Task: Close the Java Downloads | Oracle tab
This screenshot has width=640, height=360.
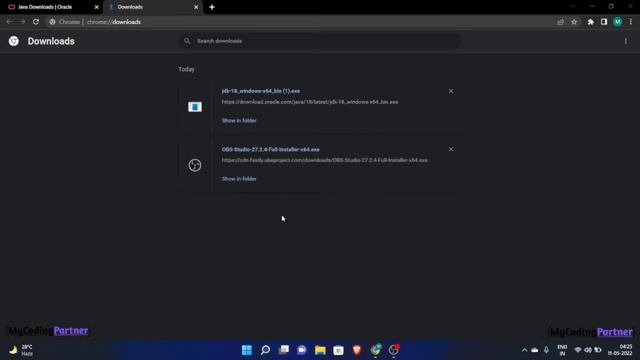Action: [x=97, y=7]
